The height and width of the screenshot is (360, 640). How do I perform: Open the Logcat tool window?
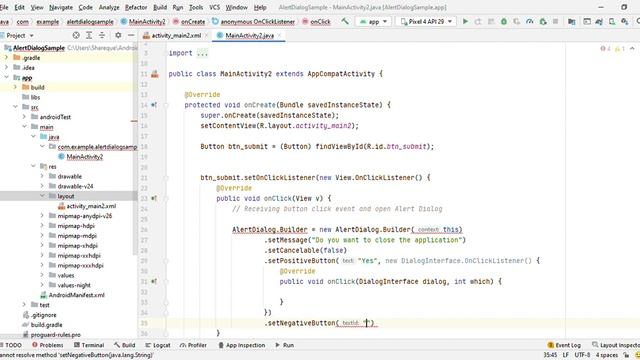pos(158,345)
